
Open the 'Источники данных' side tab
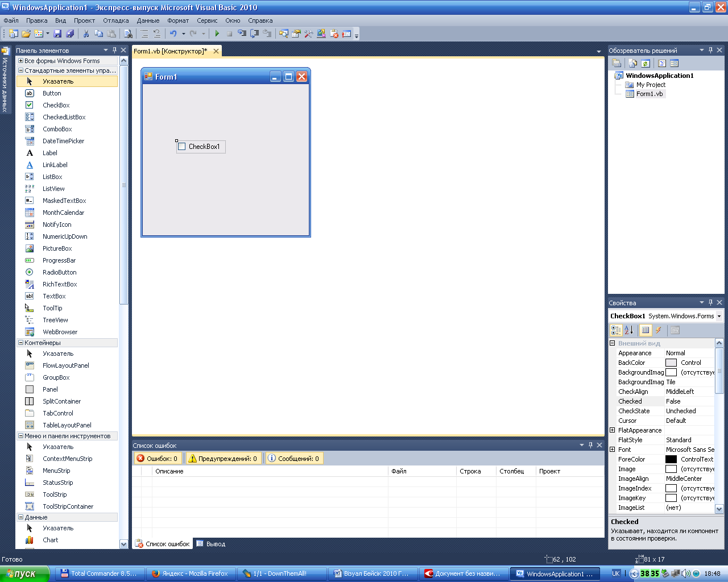coord(5,81)
